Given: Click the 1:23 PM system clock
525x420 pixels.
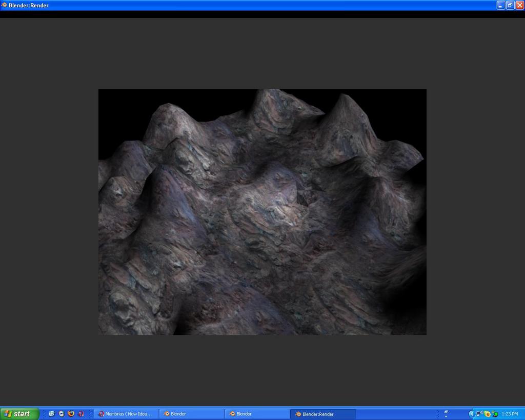Looking at the screenshot, I should pyautogui.click(x=510, y=414).
